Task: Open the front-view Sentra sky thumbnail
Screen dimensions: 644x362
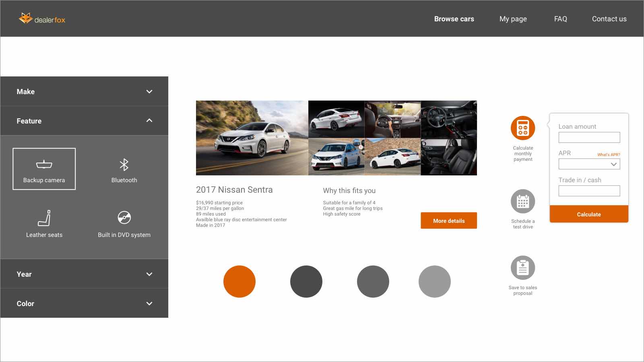Action: [x=336, y=157]
